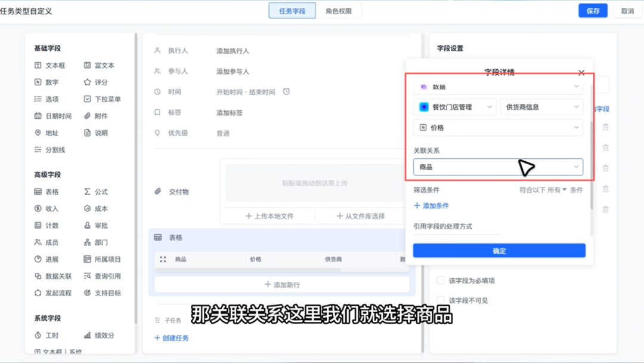Pick the 收入 income field
Viewport: 644px width, 363px height.
point(47,208)
